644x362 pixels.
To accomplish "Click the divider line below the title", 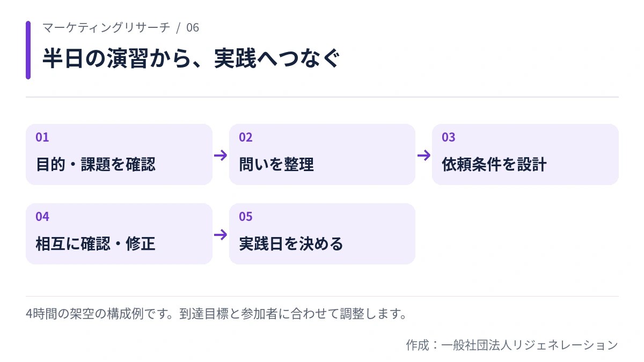I will tap(322, 97).
